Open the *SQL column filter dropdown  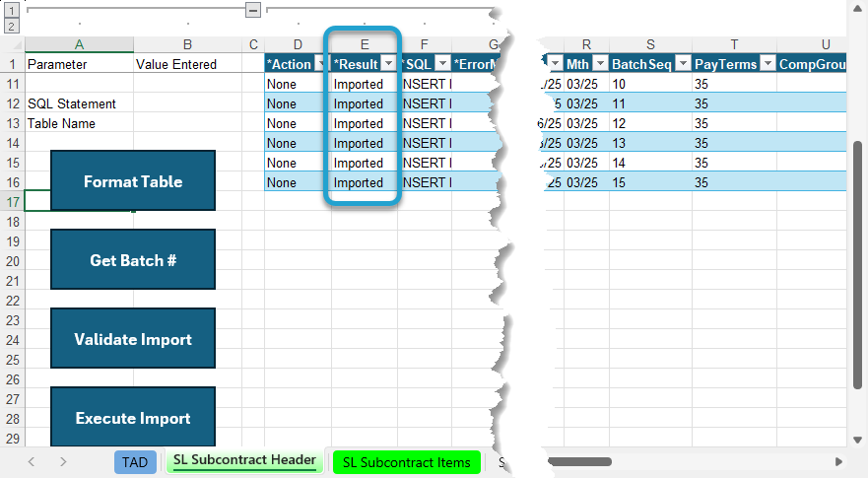click(442, 64)
